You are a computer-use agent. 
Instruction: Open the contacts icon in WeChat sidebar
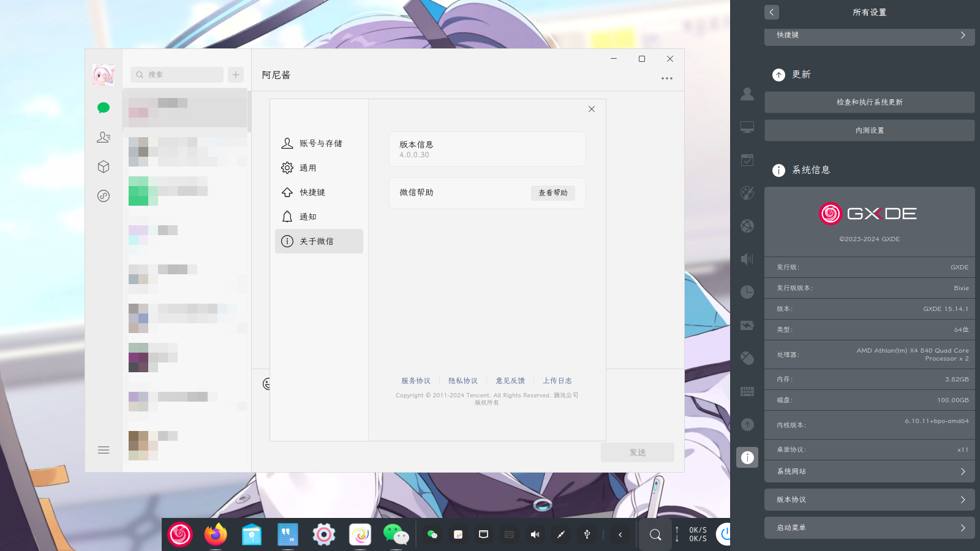point(104,137)
